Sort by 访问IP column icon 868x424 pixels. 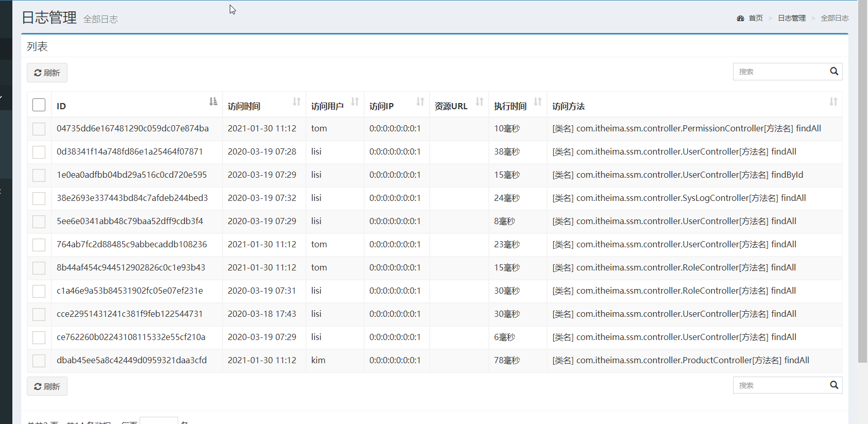420,101
